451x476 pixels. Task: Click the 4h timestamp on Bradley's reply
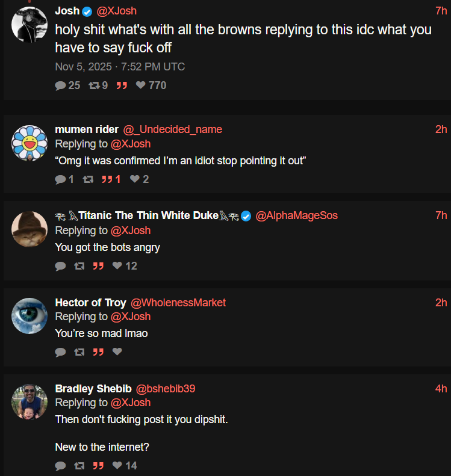[441, 389]
